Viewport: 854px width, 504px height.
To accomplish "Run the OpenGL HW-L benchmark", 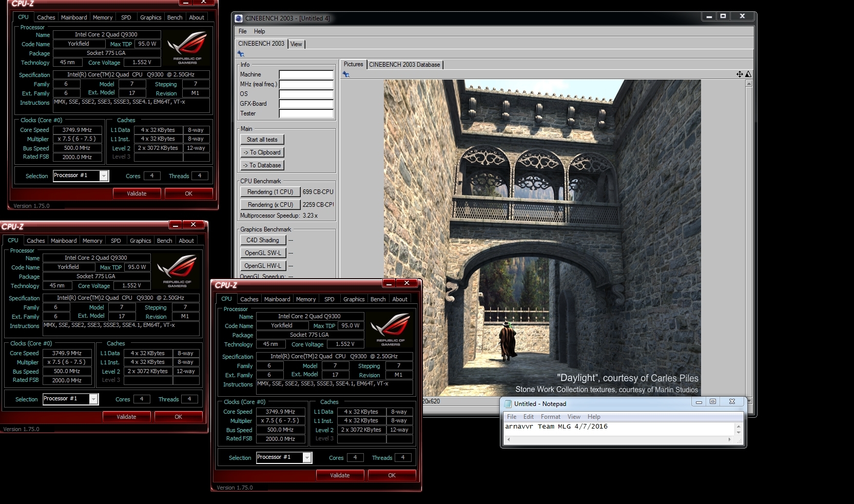I will tap(263, 266).
